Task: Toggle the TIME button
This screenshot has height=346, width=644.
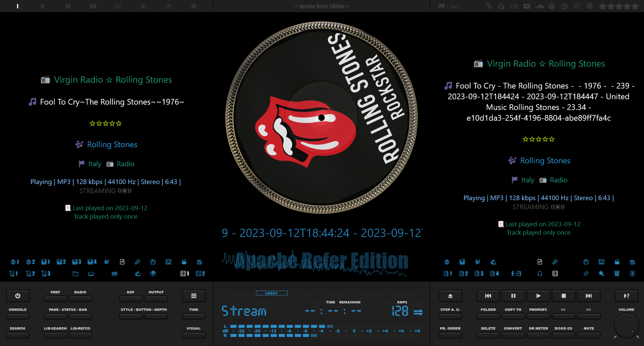Action: [x=194, y=316]
